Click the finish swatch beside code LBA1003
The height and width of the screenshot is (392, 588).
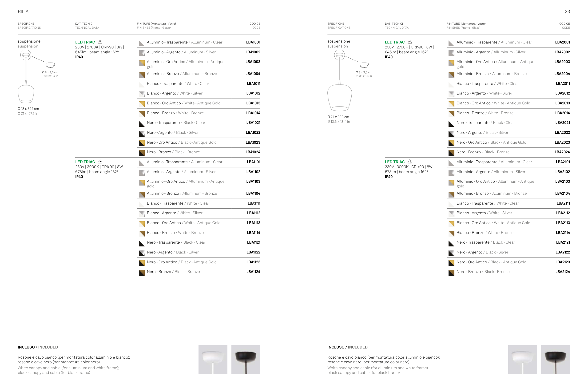point(142,63)
